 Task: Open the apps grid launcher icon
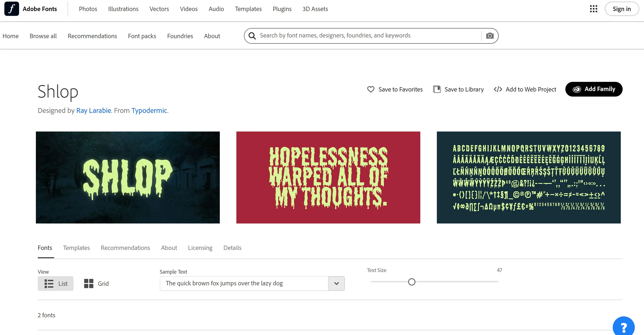point(593,9)
